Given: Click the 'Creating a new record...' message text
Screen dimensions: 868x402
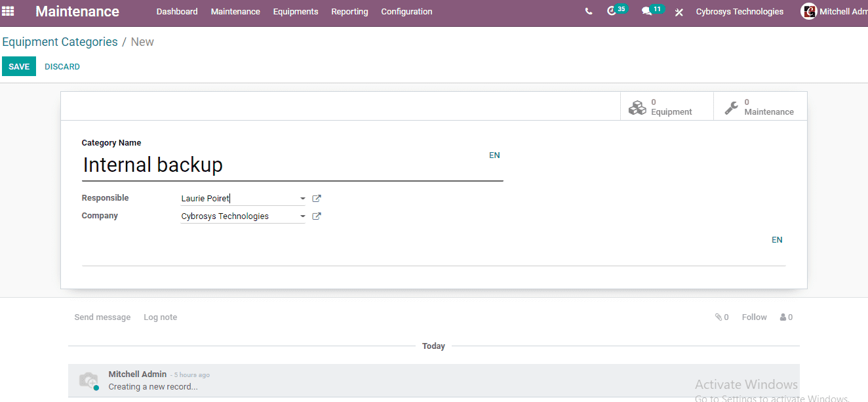Looking at the screenshot, I should [x=153, y=387].
